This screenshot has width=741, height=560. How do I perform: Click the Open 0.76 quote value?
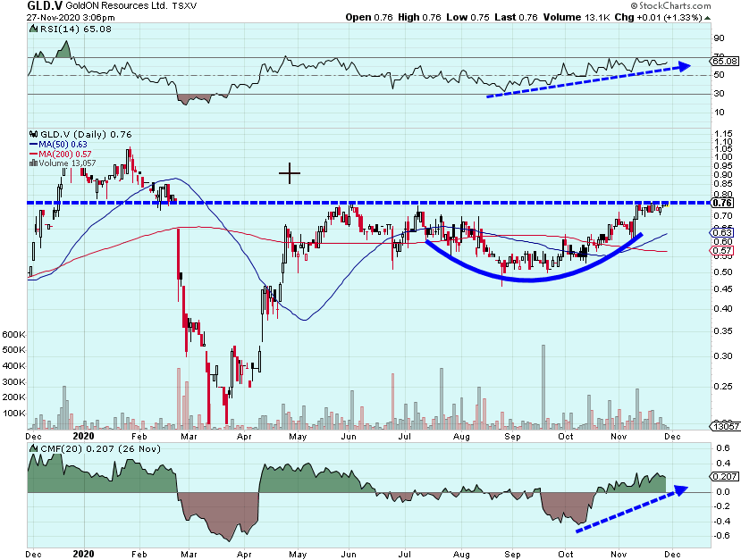[x=369, y=18]
